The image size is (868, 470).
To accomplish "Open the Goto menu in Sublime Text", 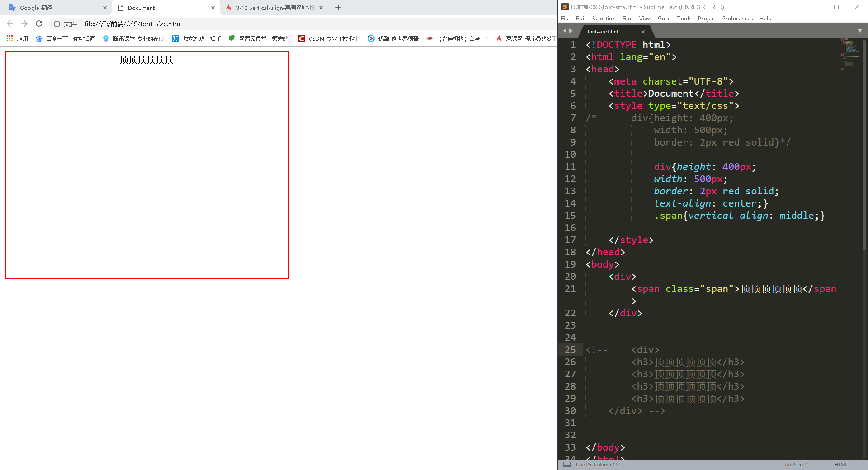I will 664,19.
